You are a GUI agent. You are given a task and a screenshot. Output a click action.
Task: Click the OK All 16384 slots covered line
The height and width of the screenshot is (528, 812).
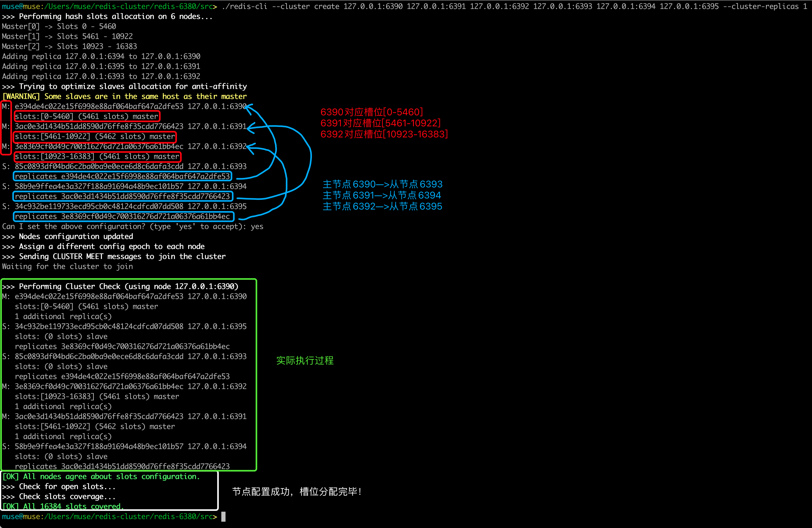pos(63,506)
